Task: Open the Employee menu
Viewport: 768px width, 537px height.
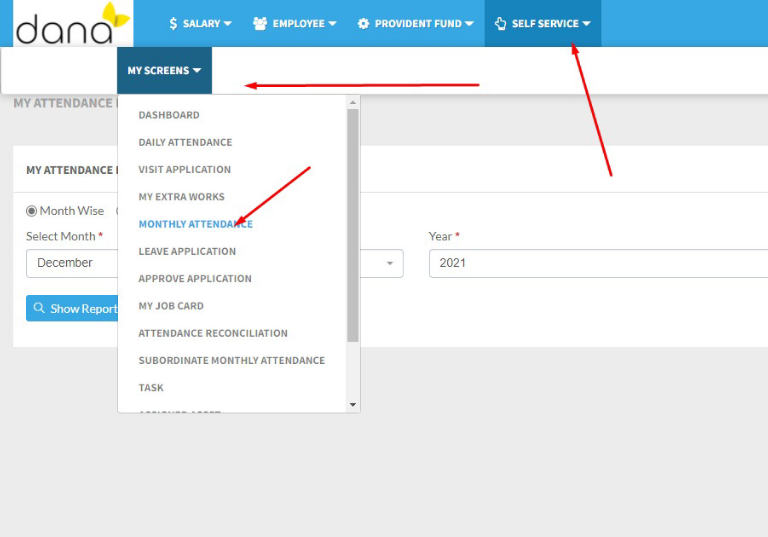Action: pyautogui.click(x=294, y=24)
